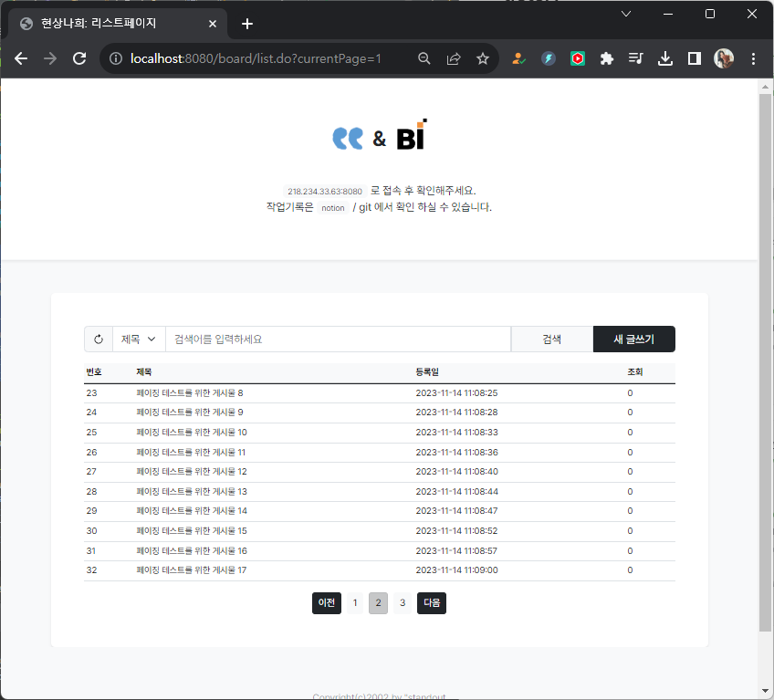774x700 pixels.
Task: Open post 페이징 테스트를 위한 게시물 16
Action: (192, 551)
